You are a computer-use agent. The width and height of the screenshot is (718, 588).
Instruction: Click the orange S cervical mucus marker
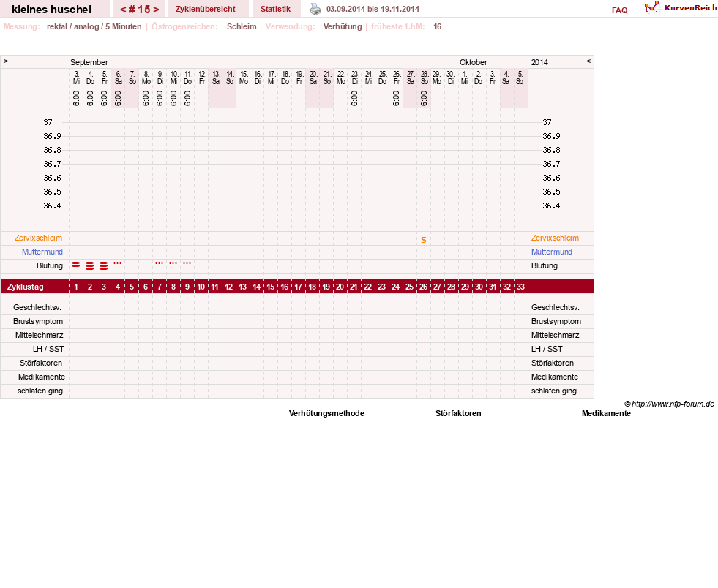point(424,240)
